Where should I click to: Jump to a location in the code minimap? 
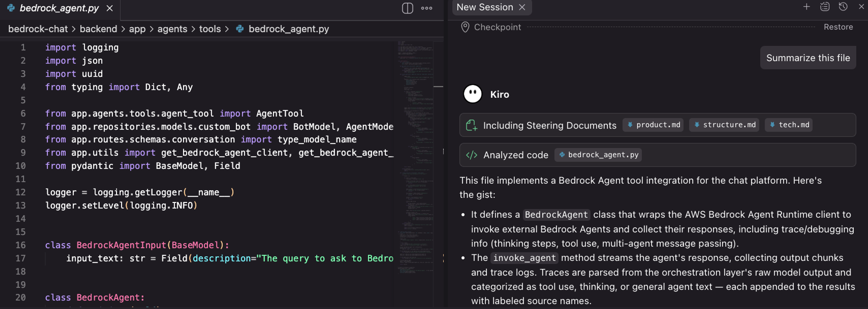pos(415,138)
